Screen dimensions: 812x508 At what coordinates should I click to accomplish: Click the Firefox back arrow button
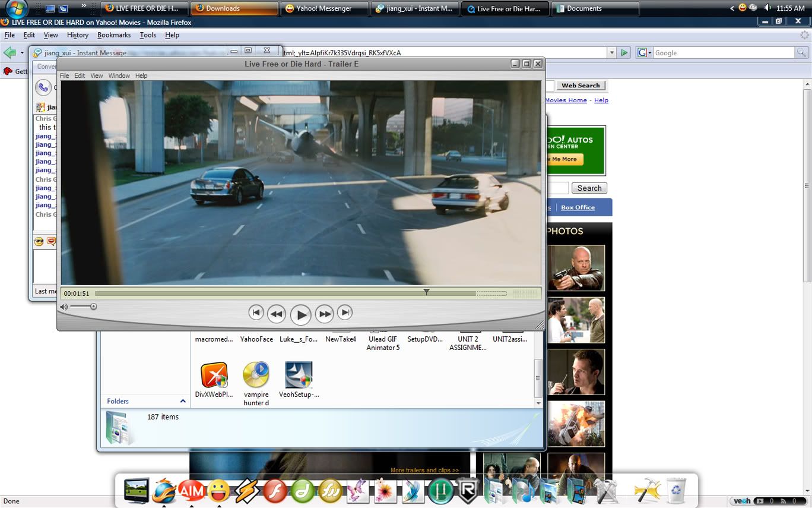click(x=9, y=53)
